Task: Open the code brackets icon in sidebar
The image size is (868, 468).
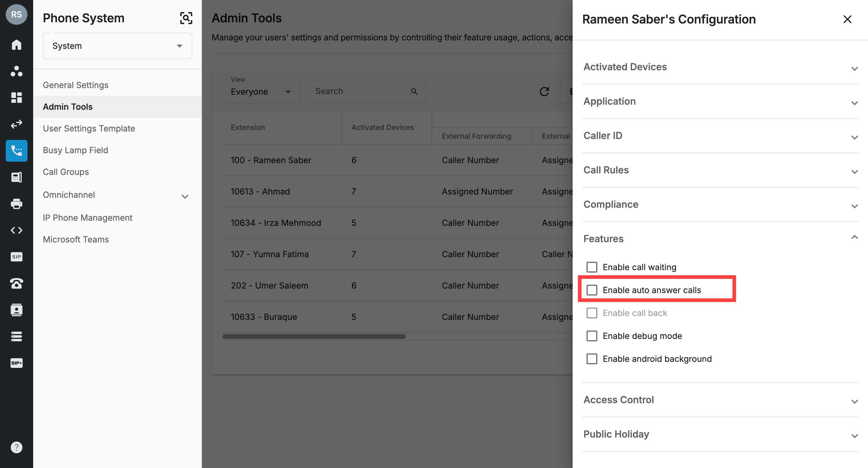Action: [17, 230]
